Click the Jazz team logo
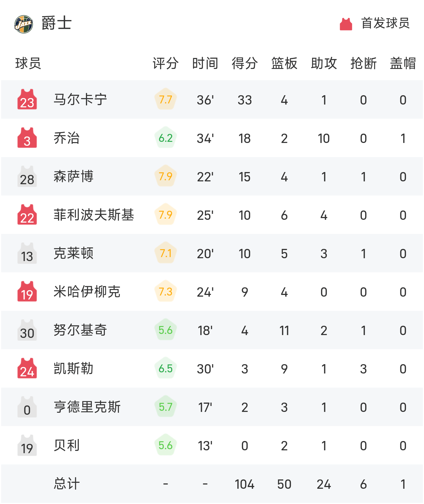 coord(24,24)
